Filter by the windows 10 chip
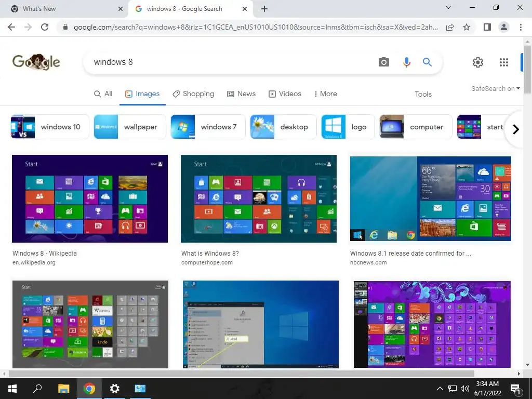532x399 pixels. pos(50,127)
